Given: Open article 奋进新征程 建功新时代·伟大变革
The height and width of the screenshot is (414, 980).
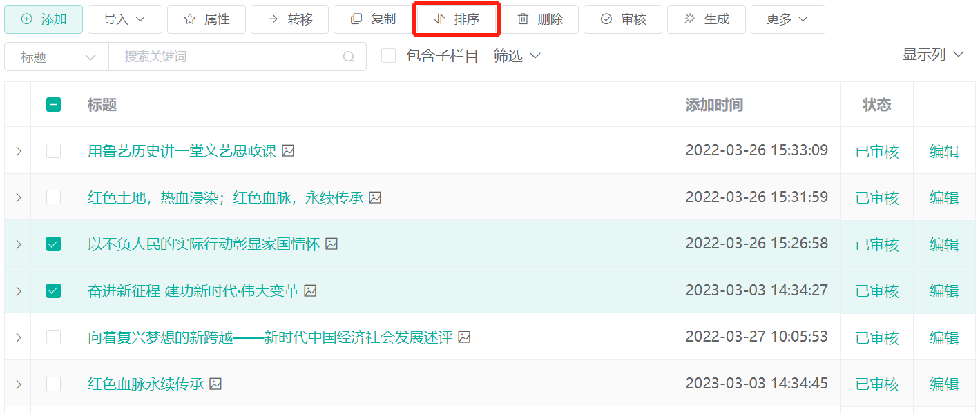Looking at the screenshot, I should 193,291.
